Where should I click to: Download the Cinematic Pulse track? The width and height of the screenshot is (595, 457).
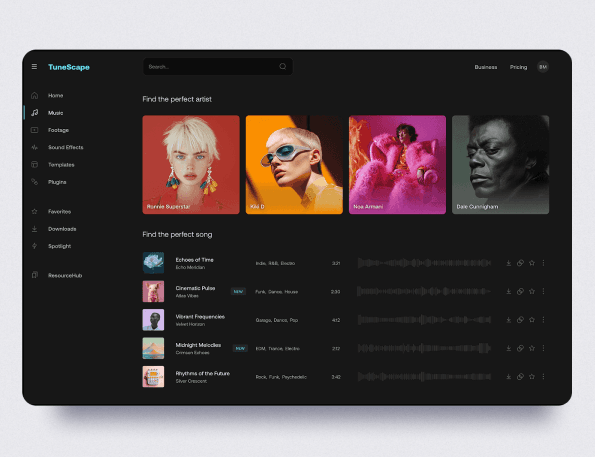coord(508,291)
